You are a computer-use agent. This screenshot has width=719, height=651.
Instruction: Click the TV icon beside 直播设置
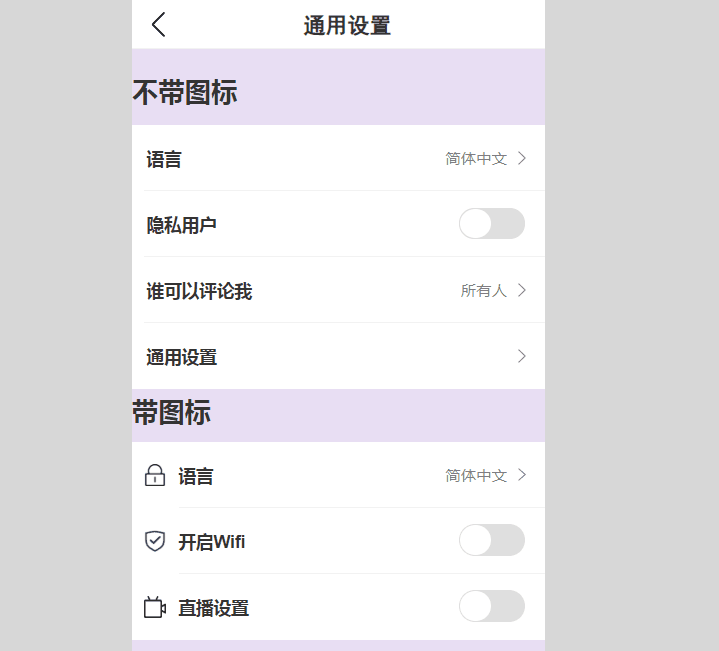155,607
